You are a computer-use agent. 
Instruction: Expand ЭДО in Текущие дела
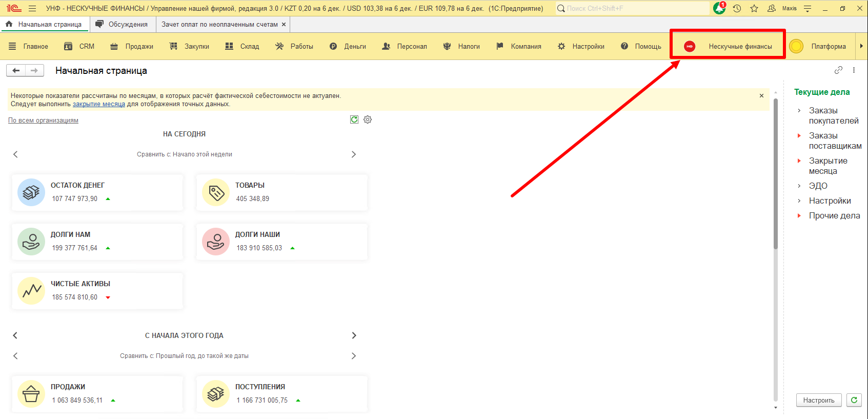799,186
